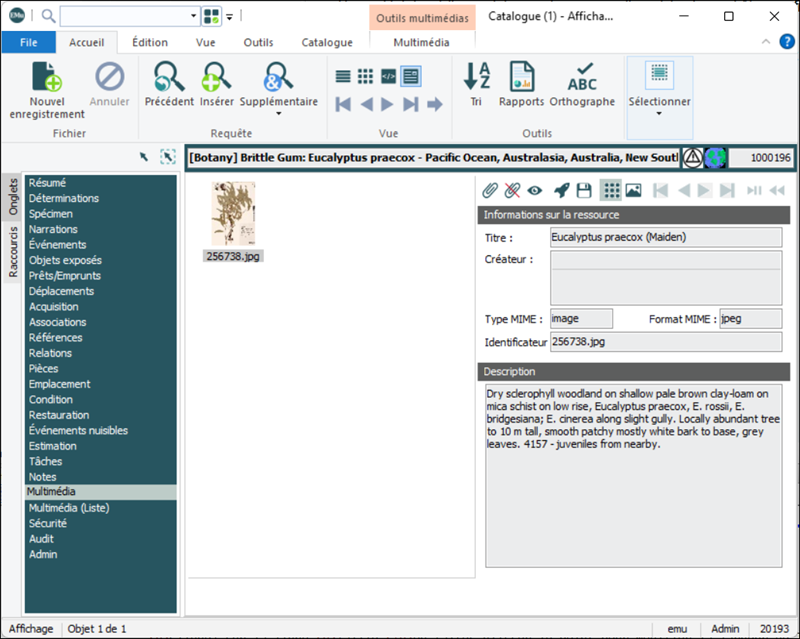Toggle details view in Vue group
The width and height of the screenshot is (800, 639).
coord(411,76)
